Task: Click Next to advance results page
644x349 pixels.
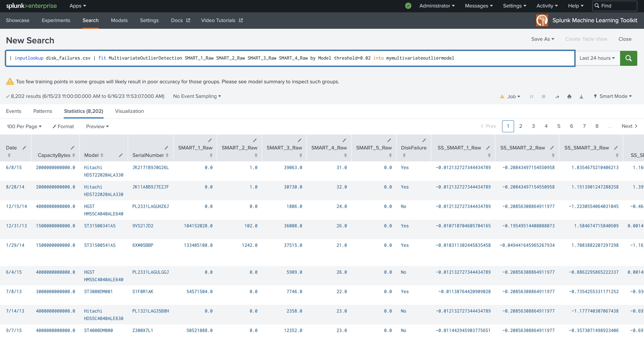Action: (629, 126)
